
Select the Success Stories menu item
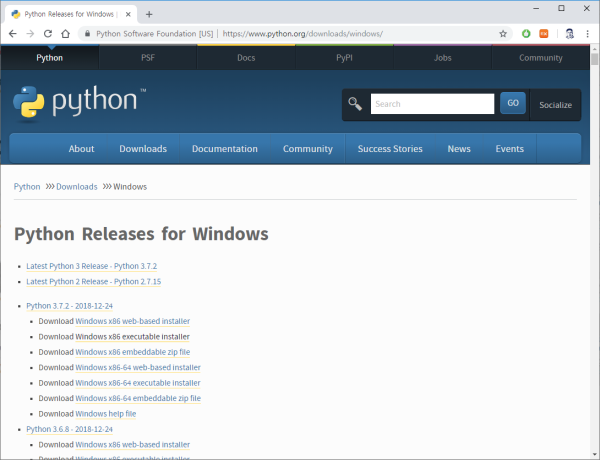point(390,149)
